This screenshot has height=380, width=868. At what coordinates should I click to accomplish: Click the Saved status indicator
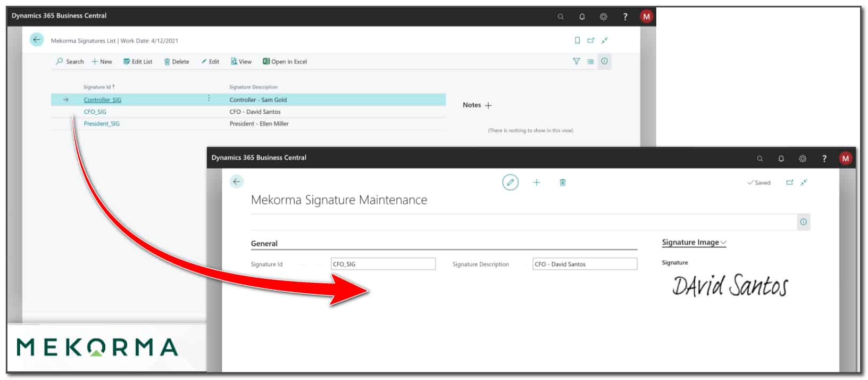(759, 183)
